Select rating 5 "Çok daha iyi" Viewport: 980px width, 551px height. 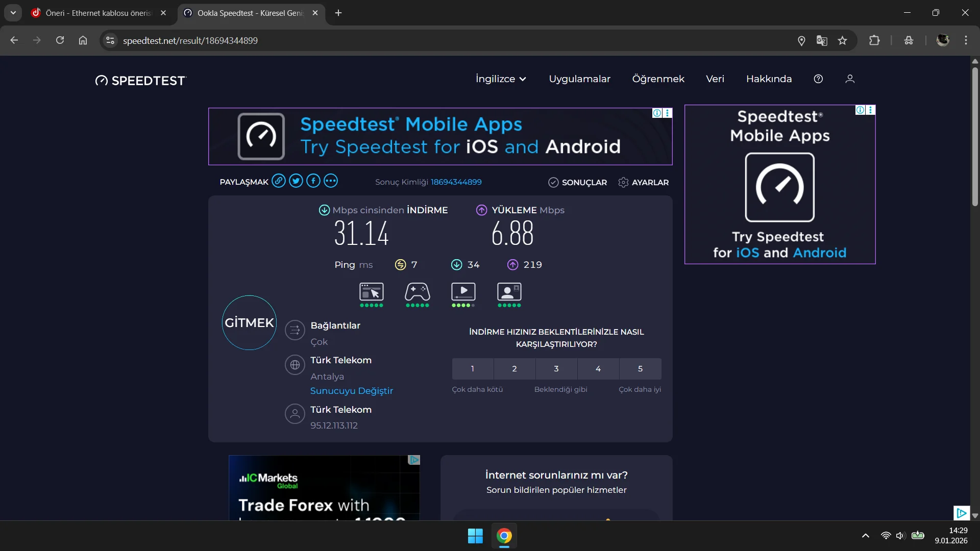coord(640,369)
